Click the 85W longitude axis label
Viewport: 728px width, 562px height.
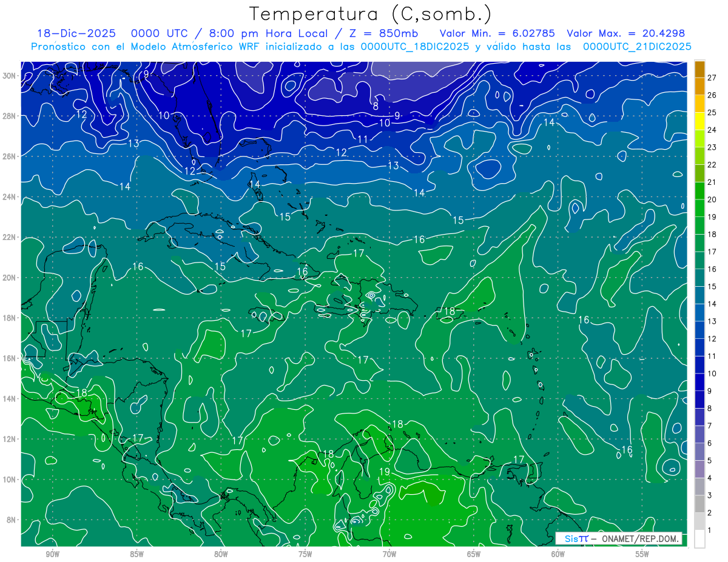point(136,554)
